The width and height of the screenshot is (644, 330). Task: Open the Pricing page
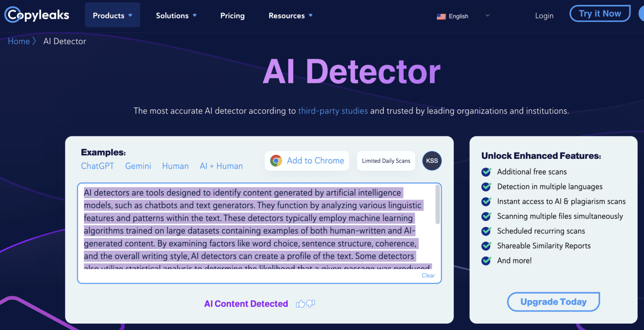[x=232, y=16]
